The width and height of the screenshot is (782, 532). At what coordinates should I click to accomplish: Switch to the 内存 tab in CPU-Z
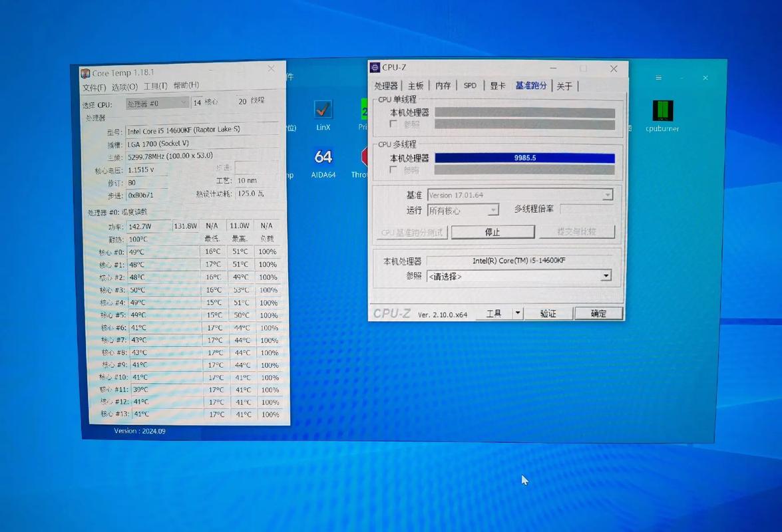pyautogui.click(x=443, y=86)
